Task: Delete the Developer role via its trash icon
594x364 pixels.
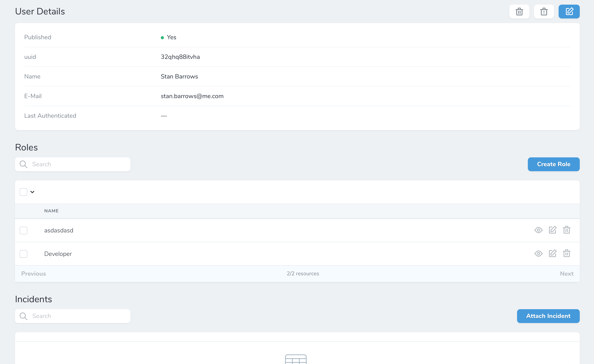Action: click(x=567, y=254)
